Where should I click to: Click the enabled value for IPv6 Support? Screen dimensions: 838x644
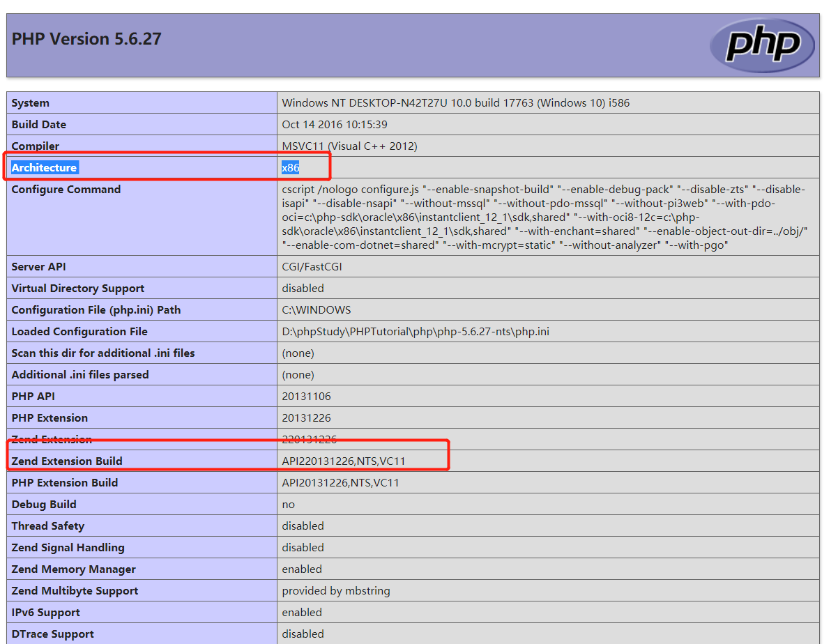[302, 613]
